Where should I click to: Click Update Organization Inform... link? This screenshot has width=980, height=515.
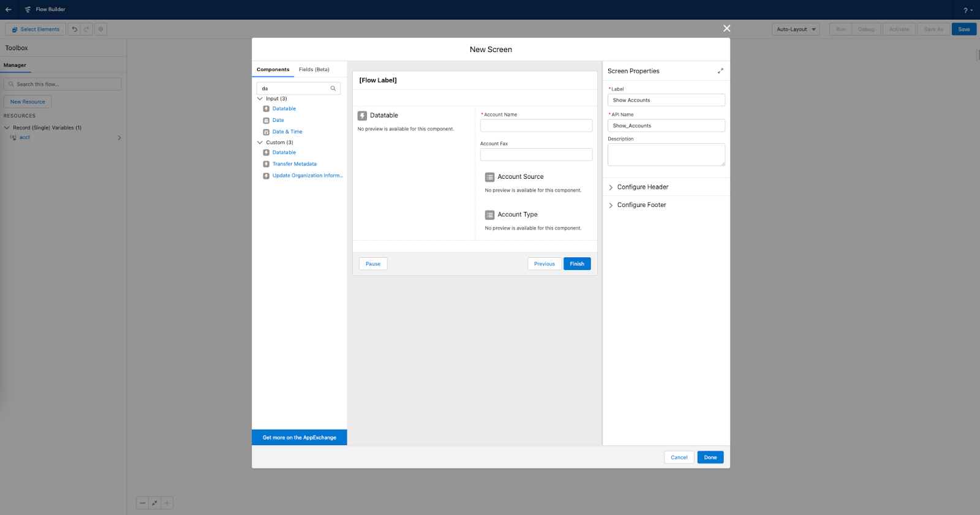tap(308, 176)
